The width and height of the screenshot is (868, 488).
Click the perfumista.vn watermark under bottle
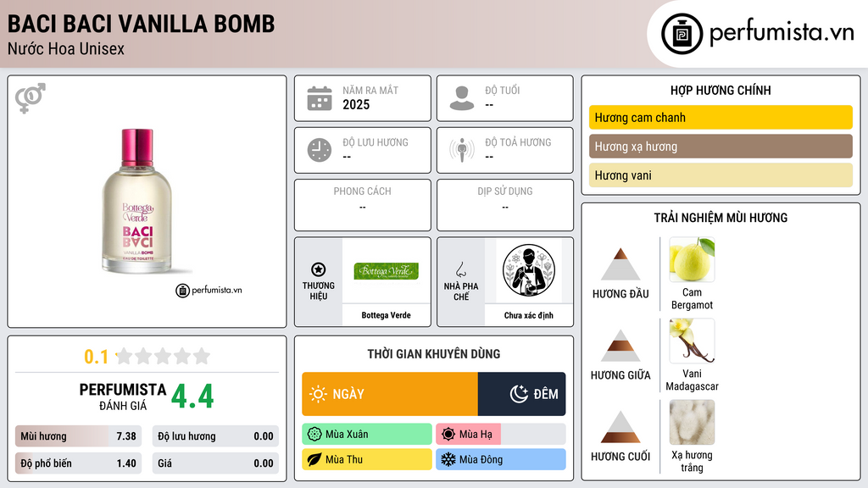(x=209, y=290)
